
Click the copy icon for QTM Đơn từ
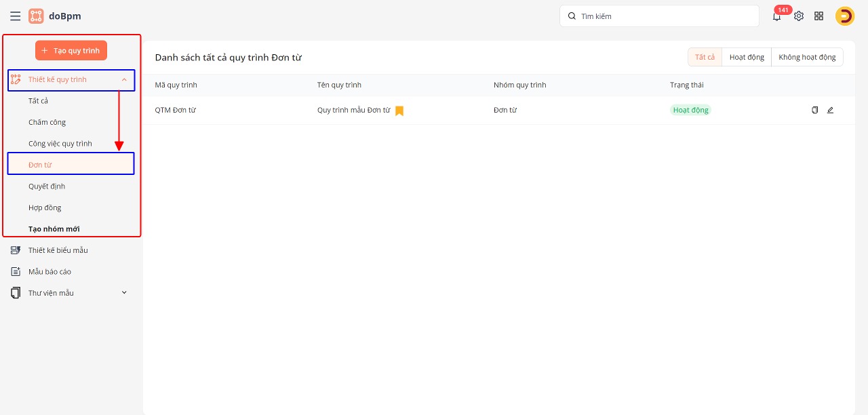pyautogui.click(x=815, y=110)
